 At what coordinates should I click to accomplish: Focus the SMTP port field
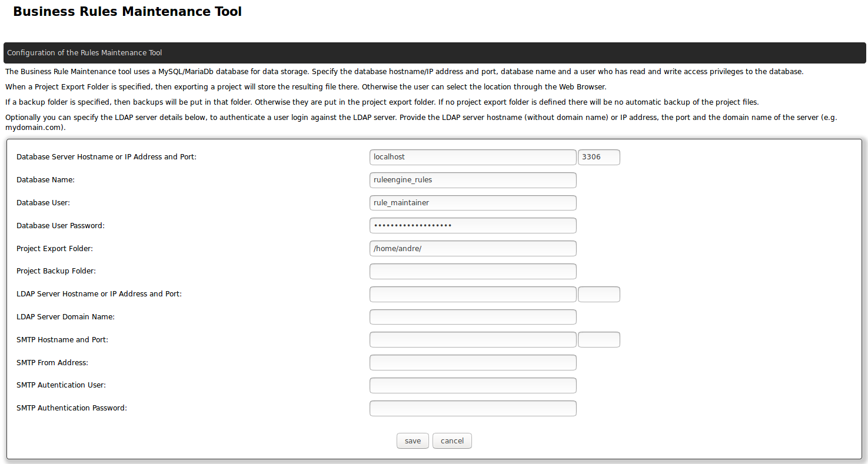599,340
